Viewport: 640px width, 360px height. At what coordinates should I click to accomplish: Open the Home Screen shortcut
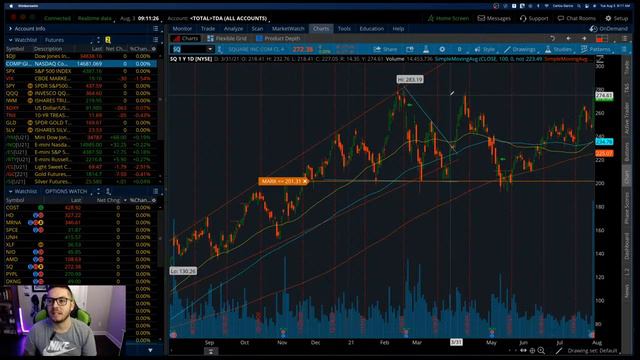click(x=449, y=18)
